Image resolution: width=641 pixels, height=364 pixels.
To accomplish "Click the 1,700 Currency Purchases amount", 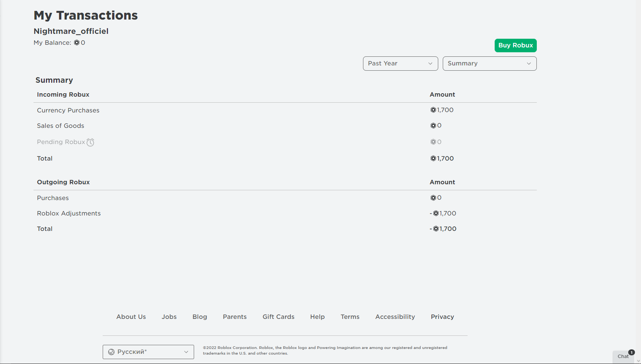I will point(445,110).
